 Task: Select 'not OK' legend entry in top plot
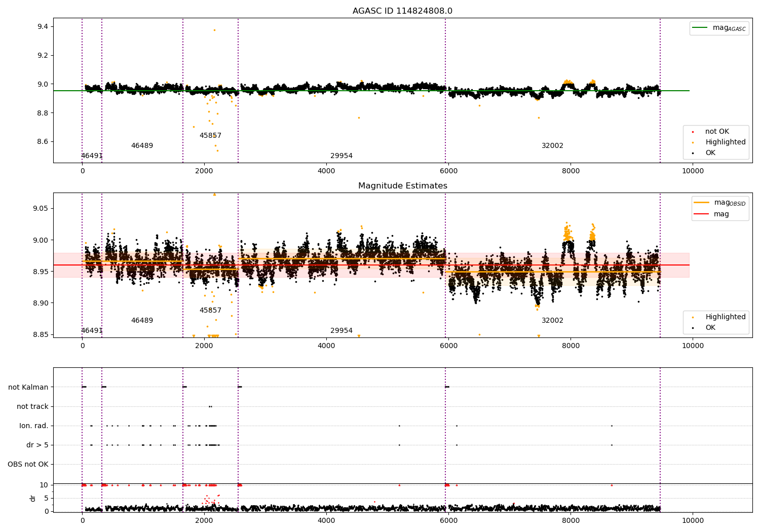(x=717, y=132)
